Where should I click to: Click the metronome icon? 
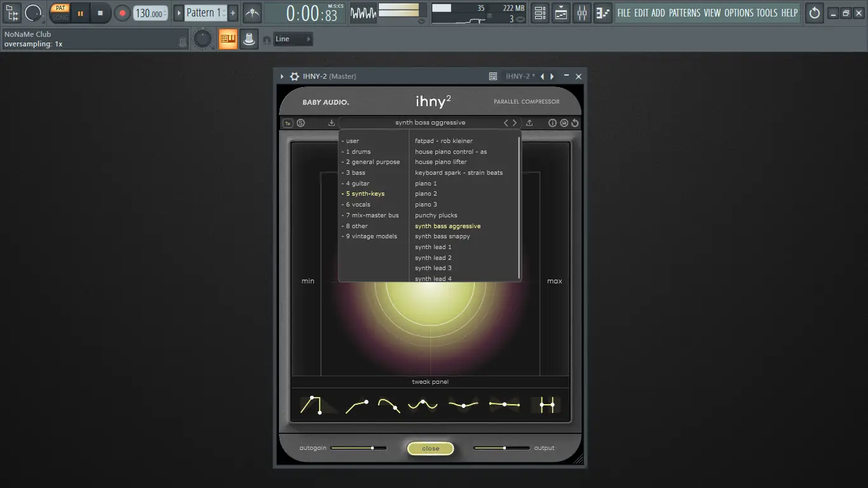[x=252, y=13]
